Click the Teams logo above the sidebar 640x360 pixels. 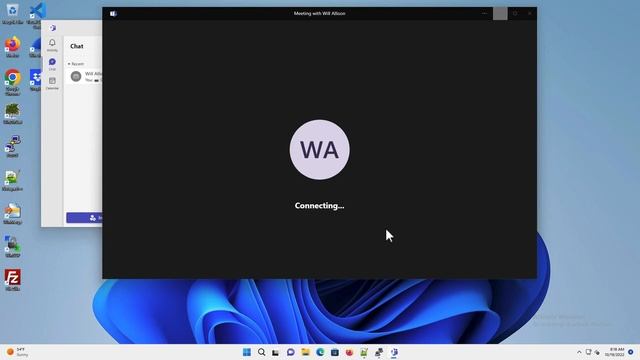52,28
